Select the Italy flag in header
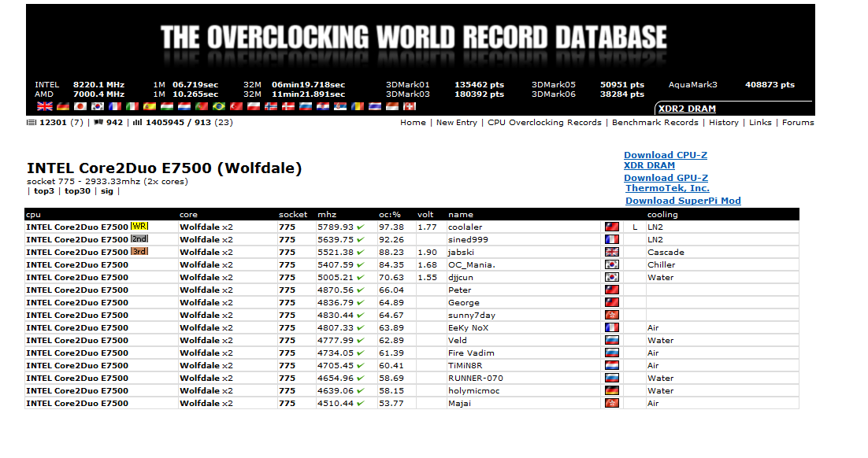The width and height of the screenshot is (868, 458). click(132, 106)
